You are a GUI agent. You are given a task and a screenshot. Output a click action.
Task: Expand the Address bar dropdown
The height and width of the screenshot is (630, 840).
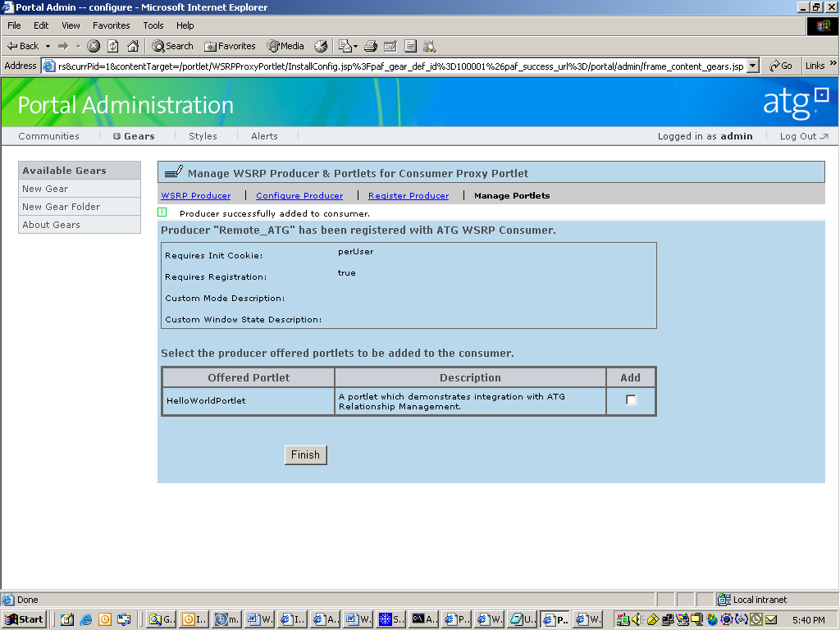pos(753,66)
